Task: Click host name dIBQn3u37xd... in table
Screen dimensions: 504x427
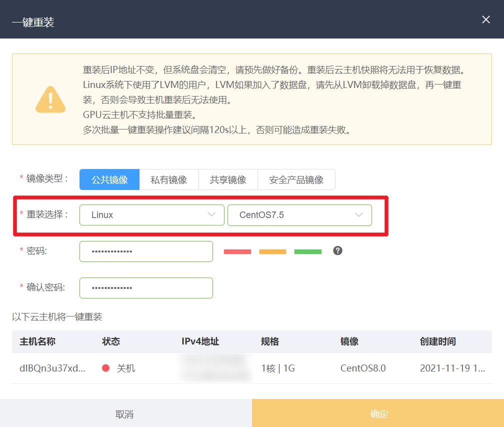Action: point(52,368)
